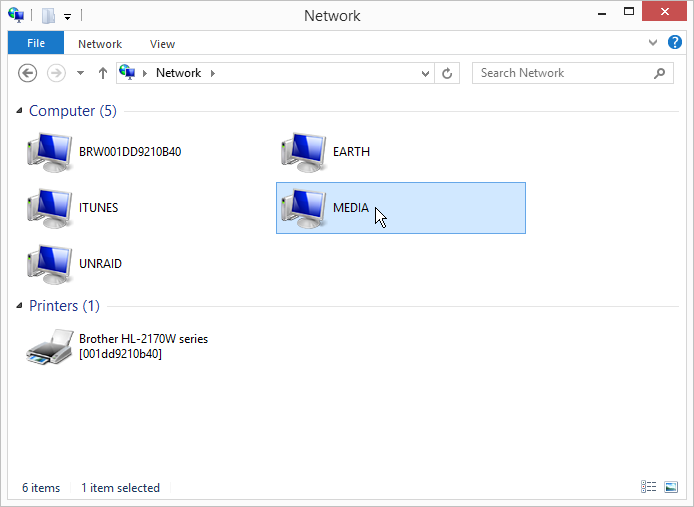Click the ITUNES label

pos(99,208)
